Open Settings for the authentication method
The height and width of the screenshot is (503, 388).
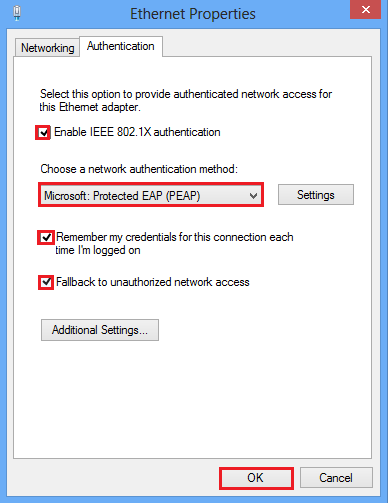[316, 195]
